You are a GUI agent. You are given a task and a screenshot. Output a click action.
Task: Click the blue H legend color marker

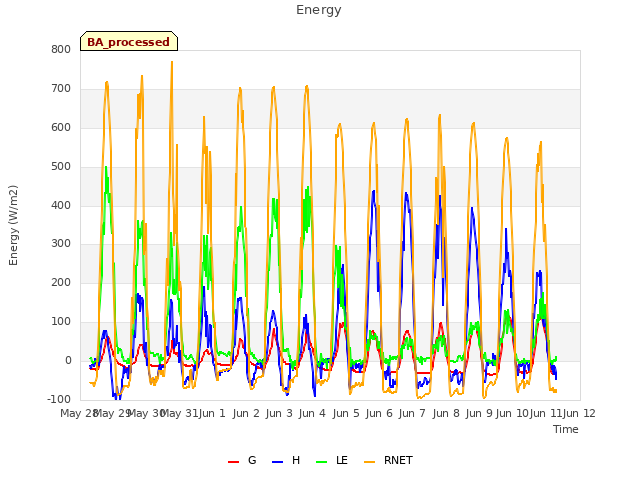pos(277,462)
